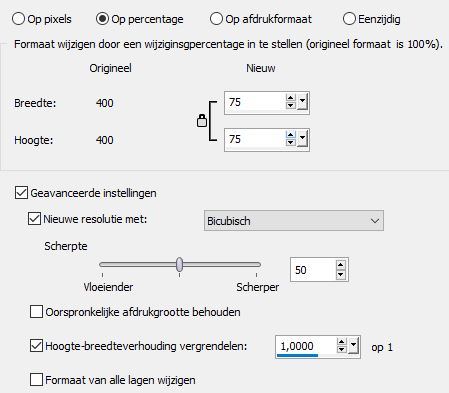Open the Bicubisch resampling dropdown
The height and width of the screenshot is (393, 449).
[x=294, y=221]
